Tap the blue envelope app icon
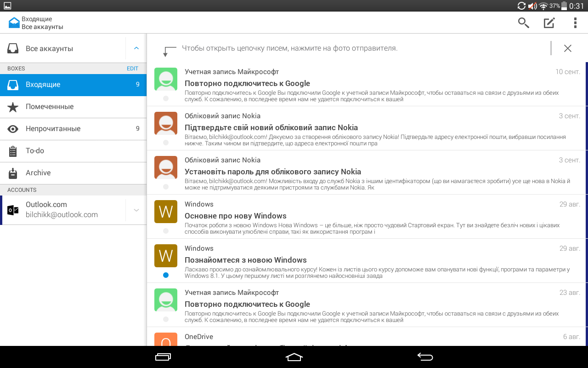 pyautogui.click(x=14, y=23)
